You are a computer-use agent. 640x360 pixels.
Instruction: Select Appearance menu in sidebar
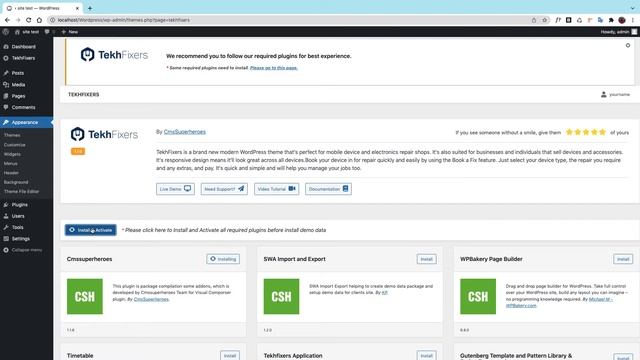27,122
